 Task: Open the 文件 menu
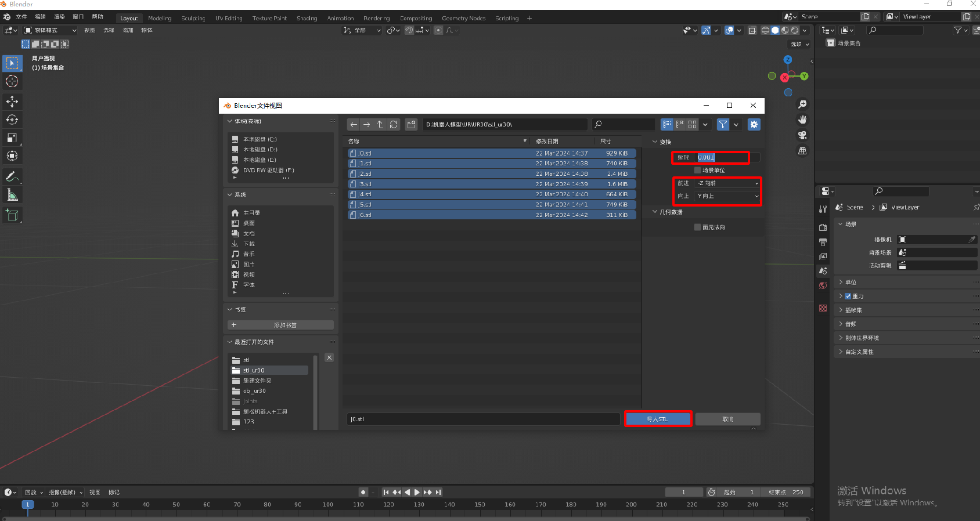(x=21, y=17)
